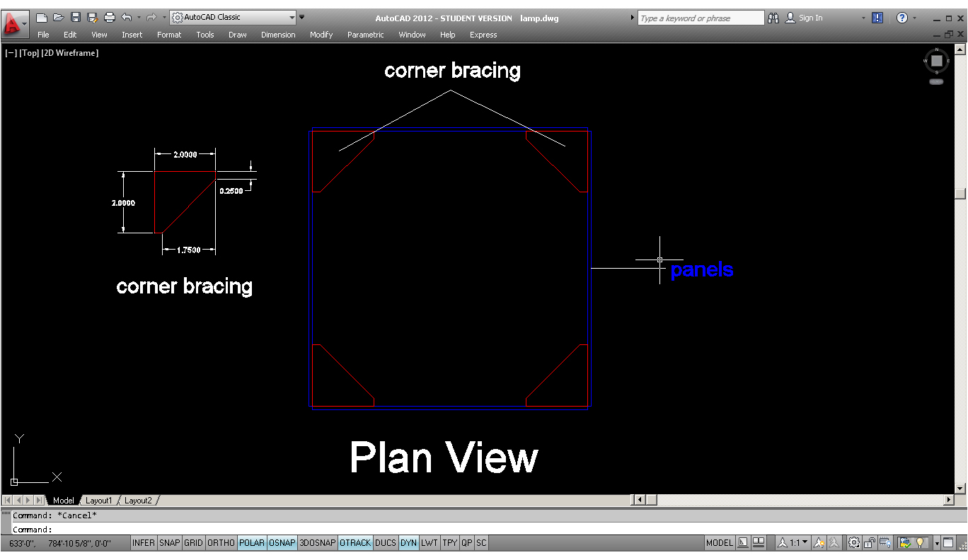Click the keyword search input field
Viewport: 968px width, 560px height.
pos(701,18)
